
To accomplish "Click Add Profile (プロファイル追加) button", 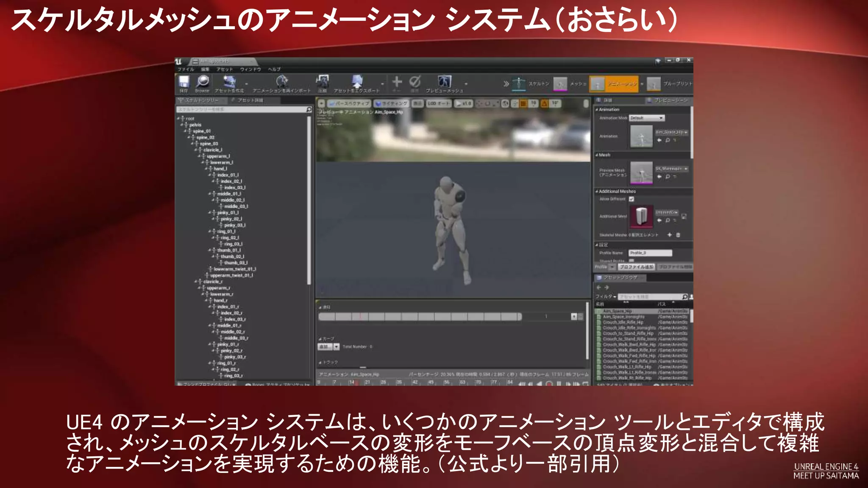I will coord(637,267).
